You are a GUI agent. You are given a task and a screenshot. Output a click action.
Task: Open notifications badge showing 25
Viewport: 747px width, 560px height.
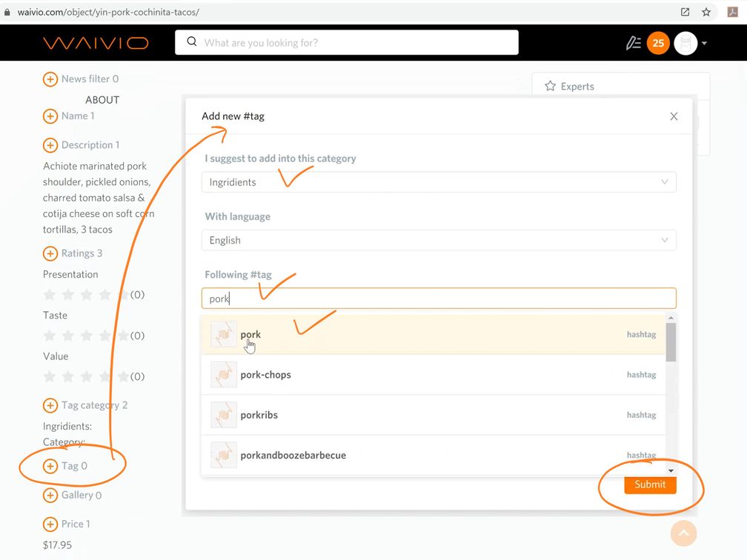pos(658,43)
